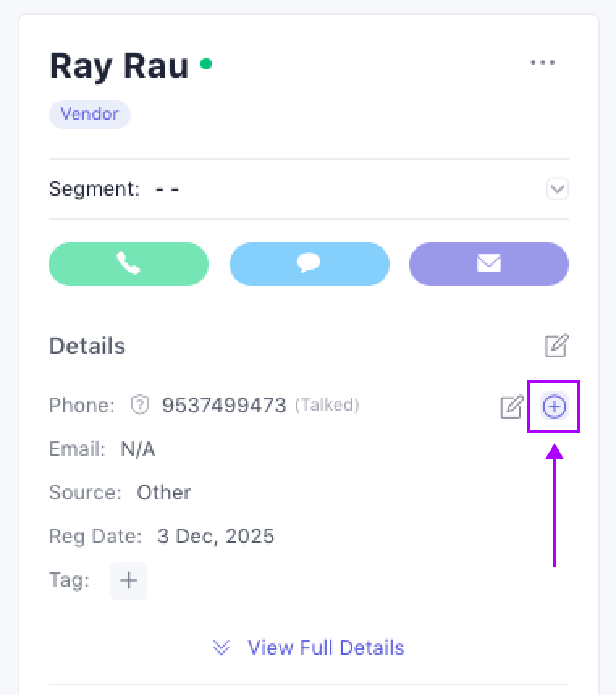Viewport: 616px width, 695px height.
Task: Click the contact name Ray Rau
Action: click(119, 66)
